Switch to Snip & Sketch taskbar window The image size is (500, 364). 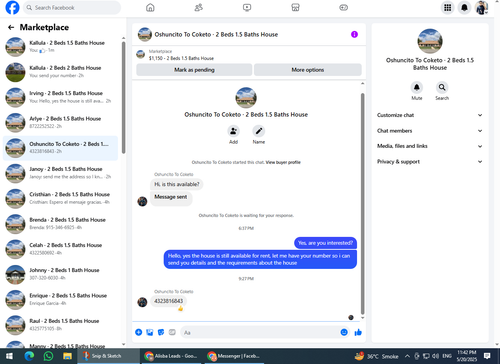[x=108, y=356]
